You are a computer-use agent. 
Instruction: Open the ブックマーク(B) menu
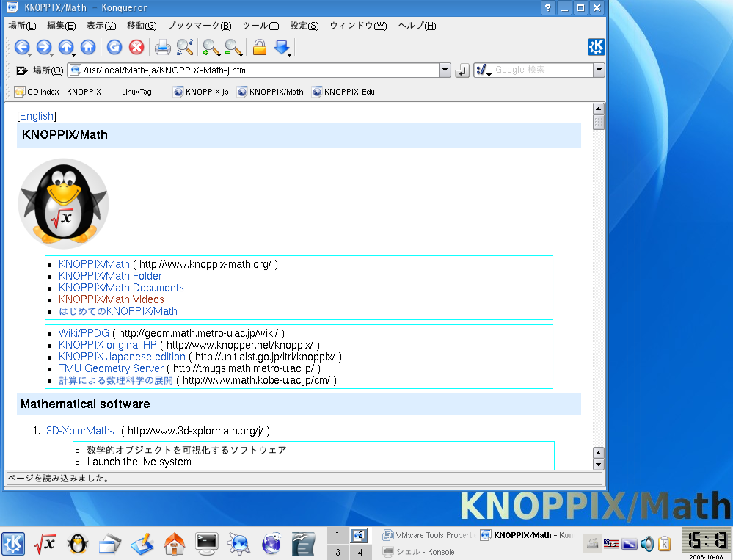click(200, 26)
